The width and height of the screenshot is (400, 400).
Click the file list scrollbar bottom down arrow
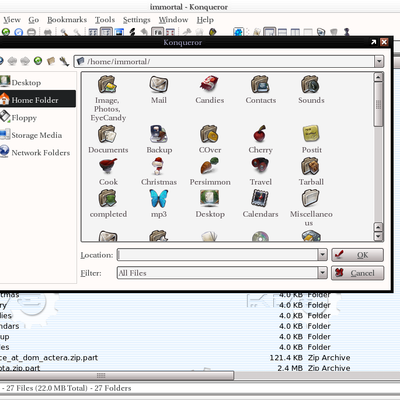pos(378,236)
